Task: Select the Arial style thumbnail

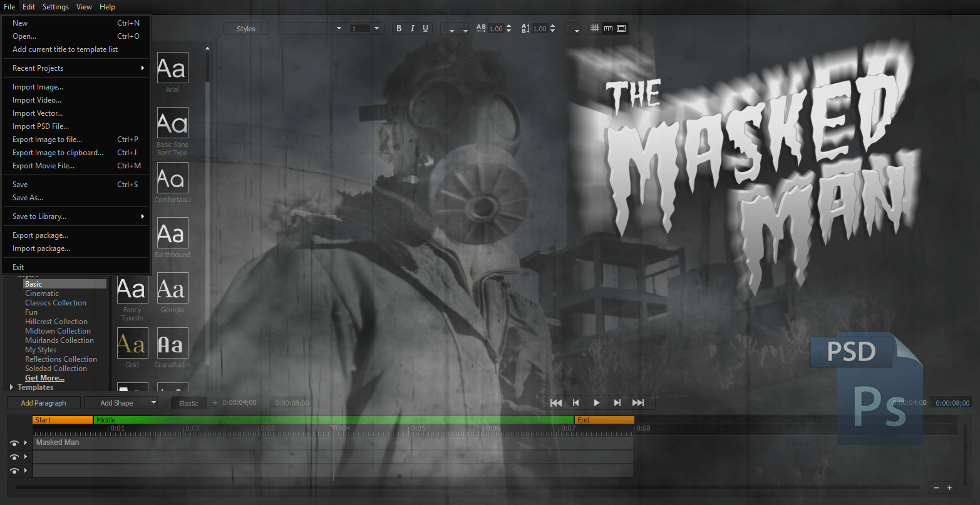Action: (172, 68)
